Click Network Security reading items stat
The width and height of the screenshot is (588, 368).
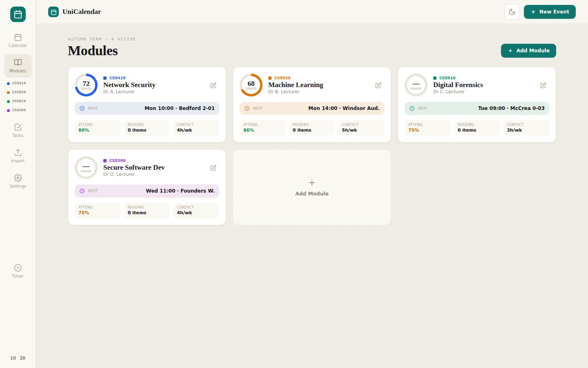point(147,128)
